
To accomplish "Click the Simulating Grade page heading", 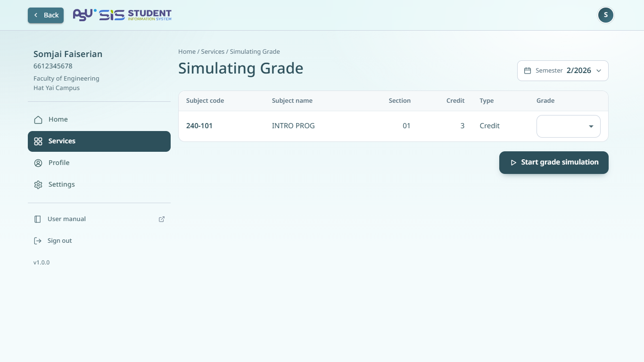I will click(x=241, y=69).
